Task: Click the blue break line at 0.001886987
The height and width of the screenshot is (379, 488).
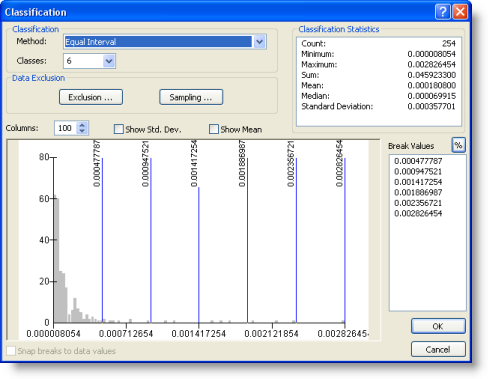Action: 247,240
